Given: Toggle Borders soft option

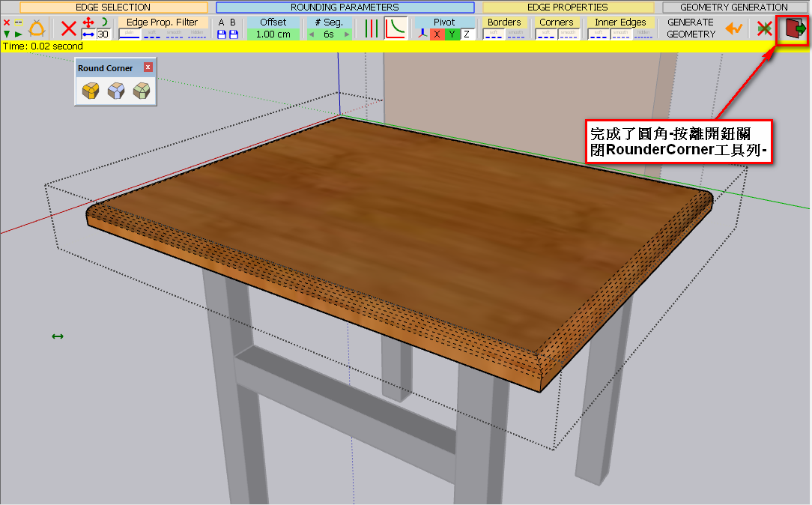Looking at the screenshot, I should click(x=493, y=34).
